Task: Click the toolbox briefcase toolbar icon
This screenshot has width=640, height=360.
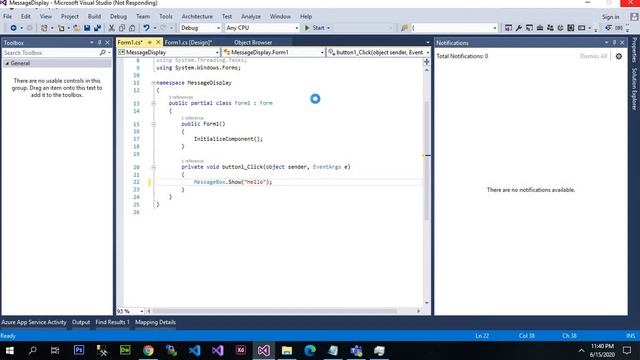Action: (x=540, y=28)
